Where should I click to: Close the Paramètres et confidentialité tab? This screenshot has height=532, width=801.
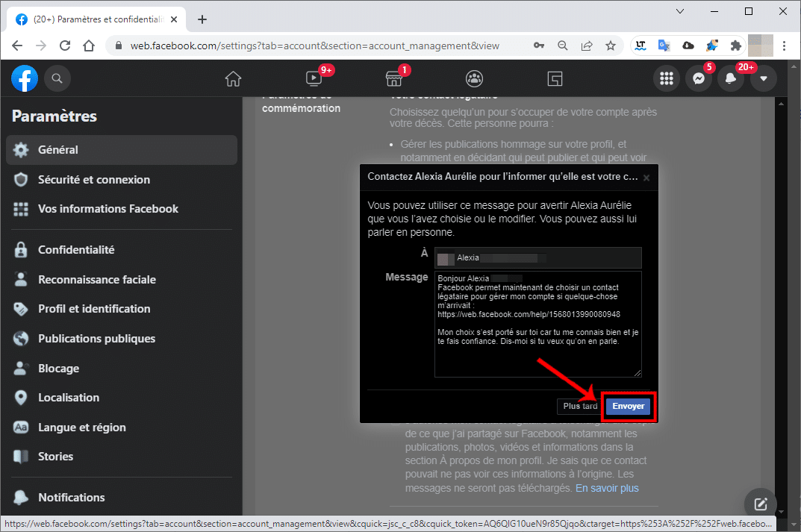(174, 19)
